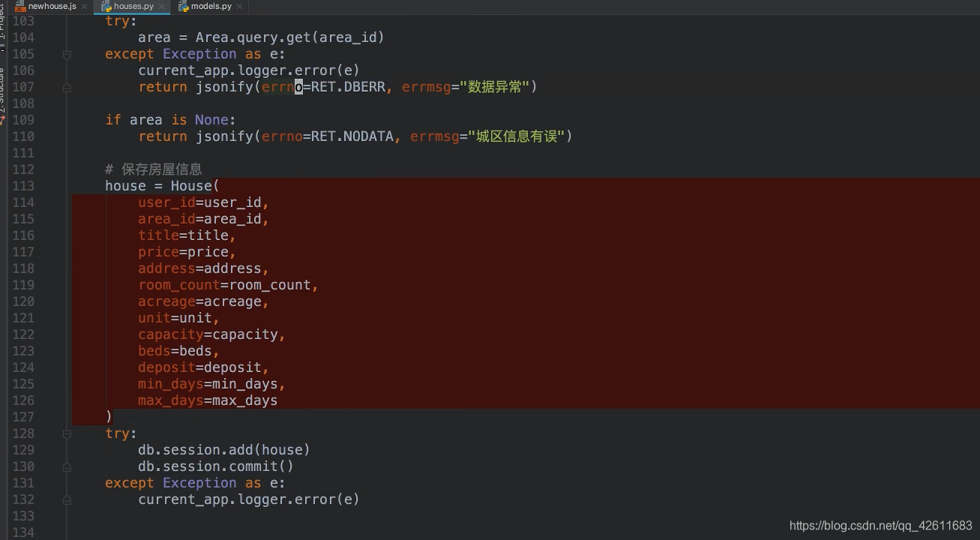Click the 'beds=beds,' argument
The height and width of the screenshot is (540, 980).
178,351
